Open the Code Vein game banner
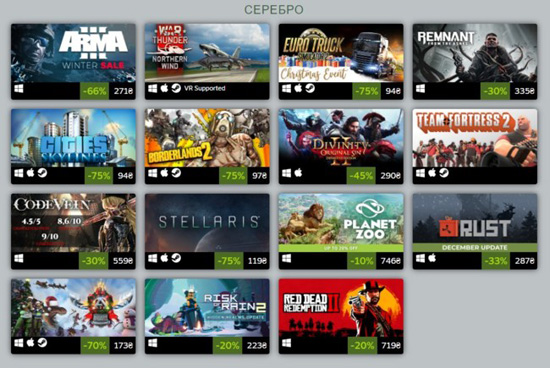 point(73,223)
